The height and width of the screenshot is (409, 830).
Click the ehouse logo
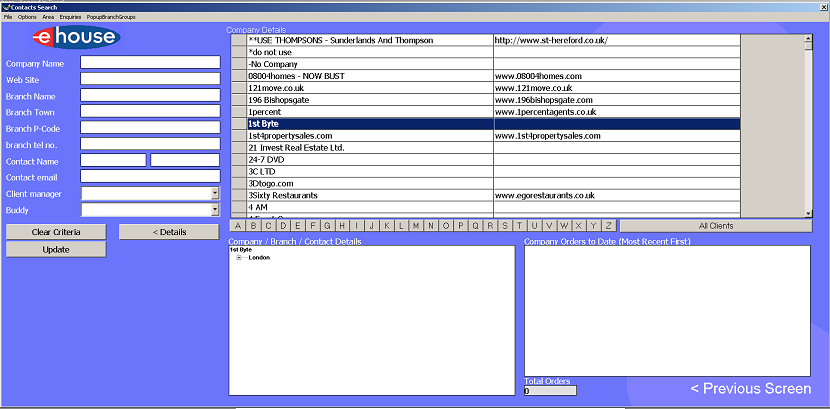point(76,37)
